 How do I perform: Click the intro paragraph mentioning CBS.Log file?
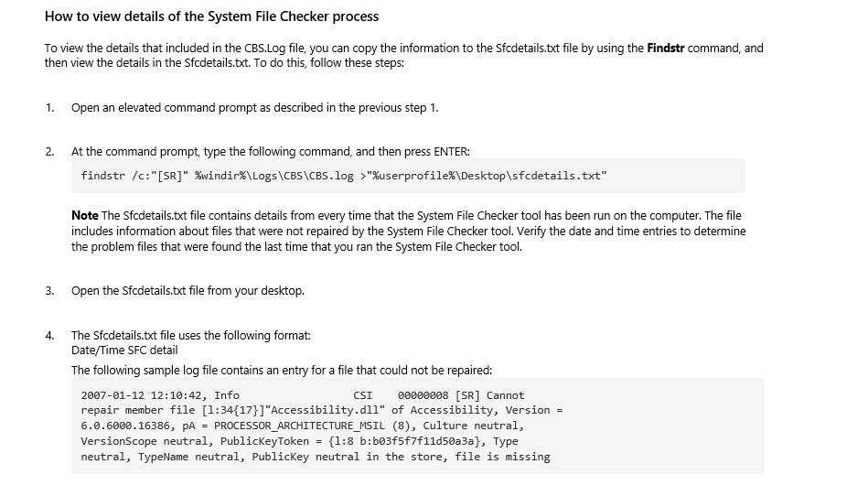click(404, 55)
